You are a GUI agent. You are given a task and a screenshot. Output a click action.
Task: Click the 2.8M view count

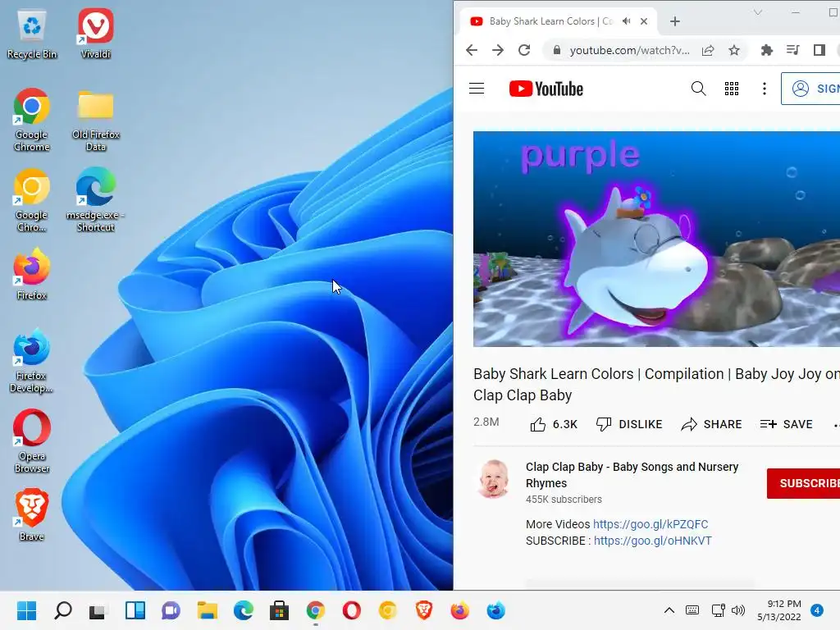(486, 422)
